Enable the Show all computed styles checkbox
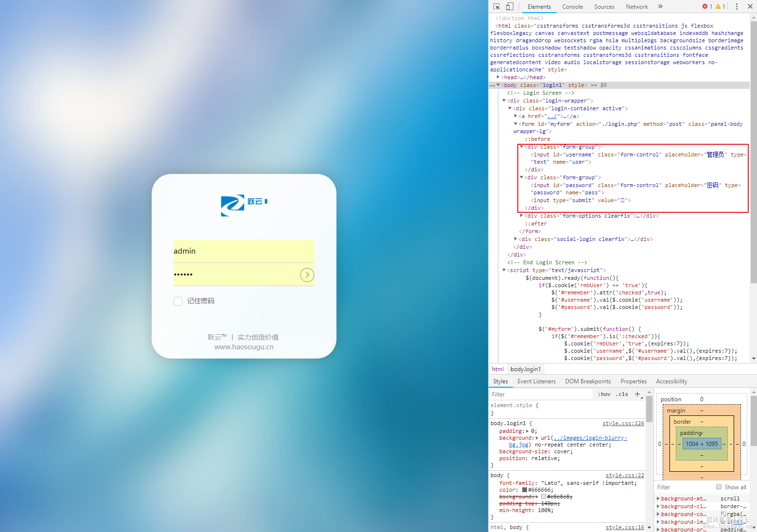 pyautogui.click(x=719, y=487)
